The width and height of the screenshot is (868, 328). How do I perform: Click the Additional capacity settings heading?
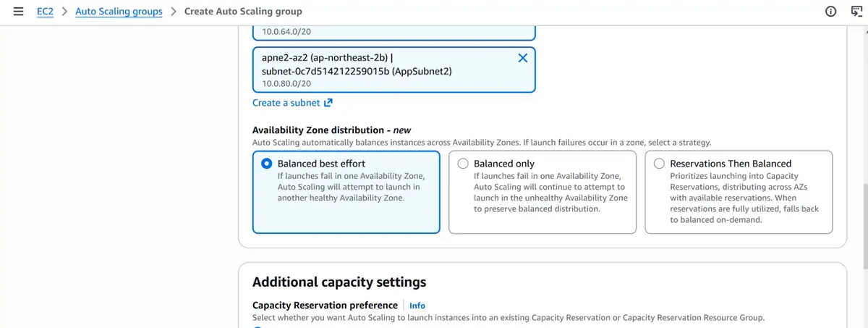(x=339, y=282)
